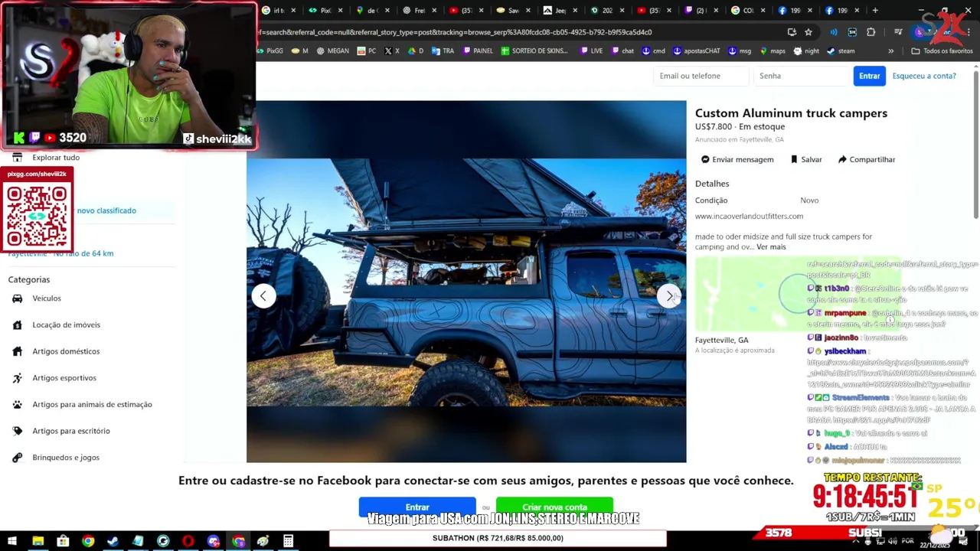Open the LIVE bookmark
Screen dimensions: 980x551
[592, 51]
